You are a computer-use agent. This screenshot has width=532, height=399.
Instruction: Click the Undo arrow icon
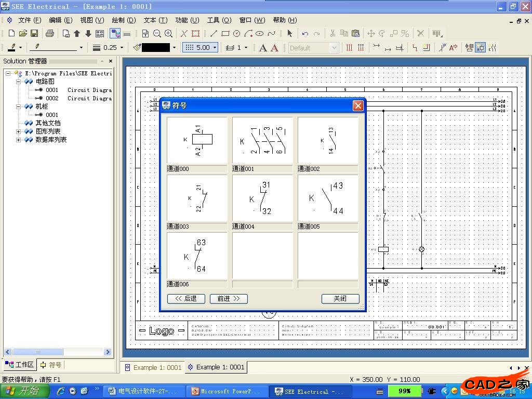point(305,33)
